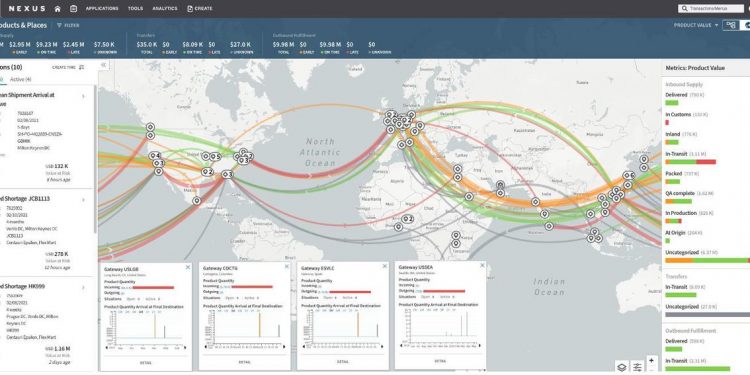
Task: Sort situations by Create Time
Action: [68, 67]
